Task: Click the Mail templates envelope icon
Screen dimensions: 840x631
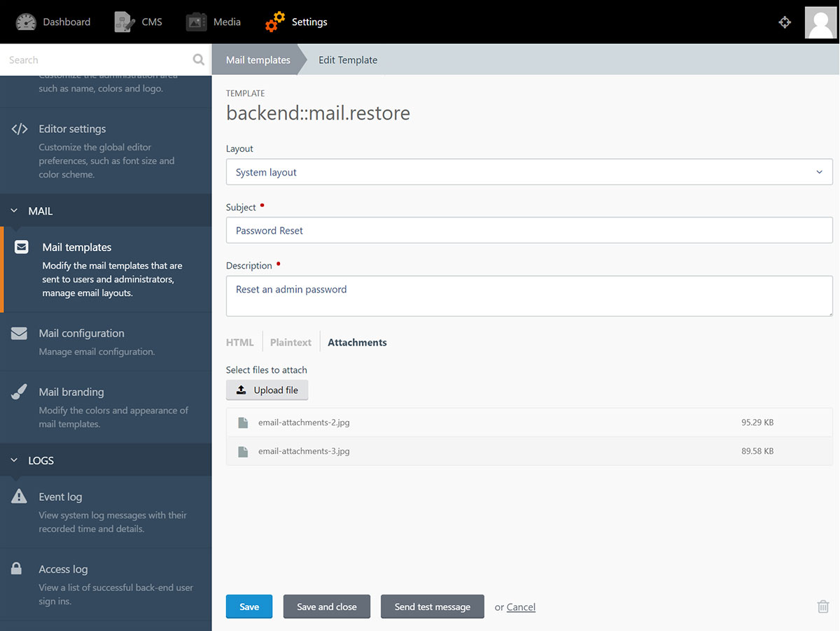Action: pyautogui.click(x=22, y=247)
